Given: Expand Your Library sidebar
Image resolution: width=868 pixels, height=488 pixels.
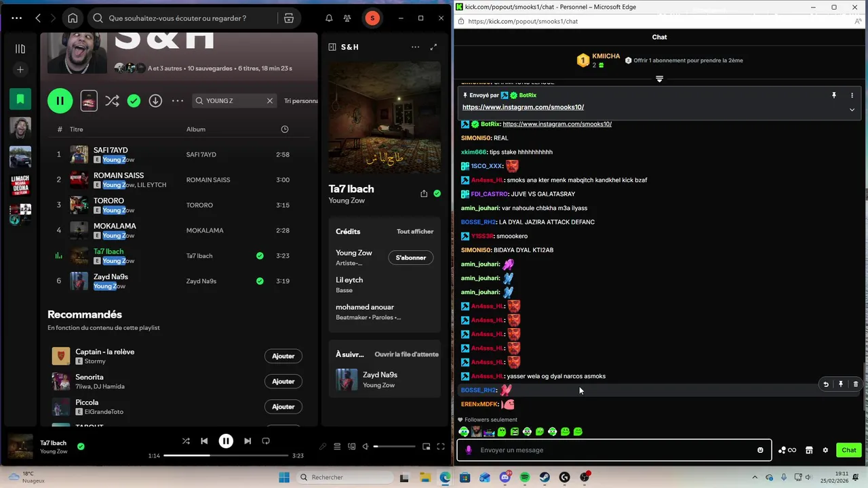Looking at the screenshot, I should [20, 49].
